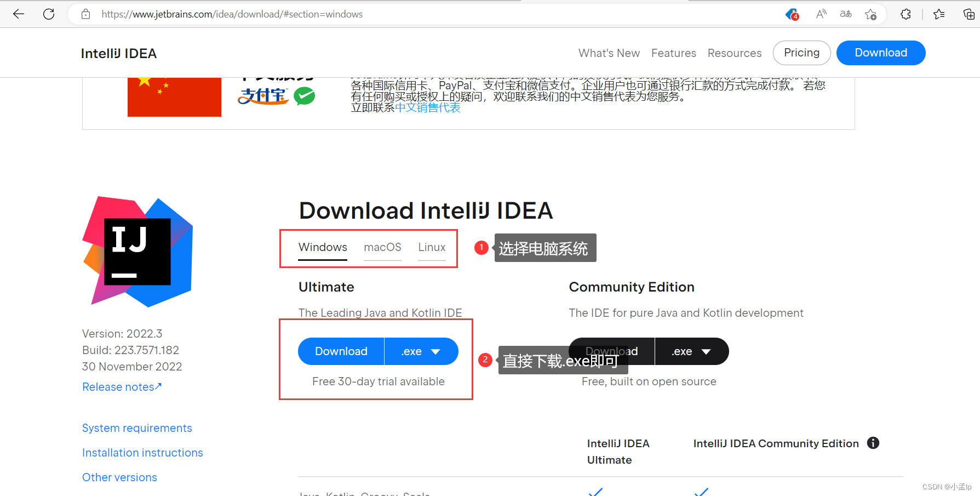
Task: Download IntelliJ IDEA Ultimate
Action: (341, 351)
